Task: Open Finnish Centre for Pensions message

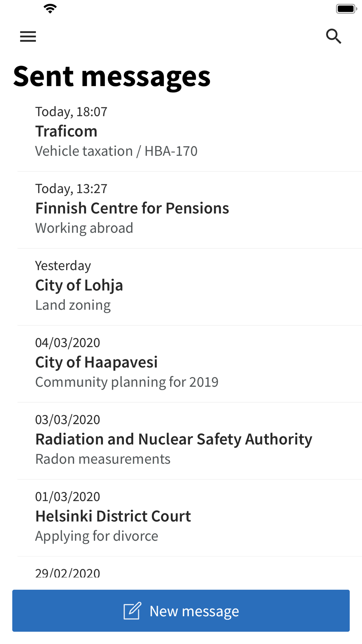Action: [x=132, y=208]
